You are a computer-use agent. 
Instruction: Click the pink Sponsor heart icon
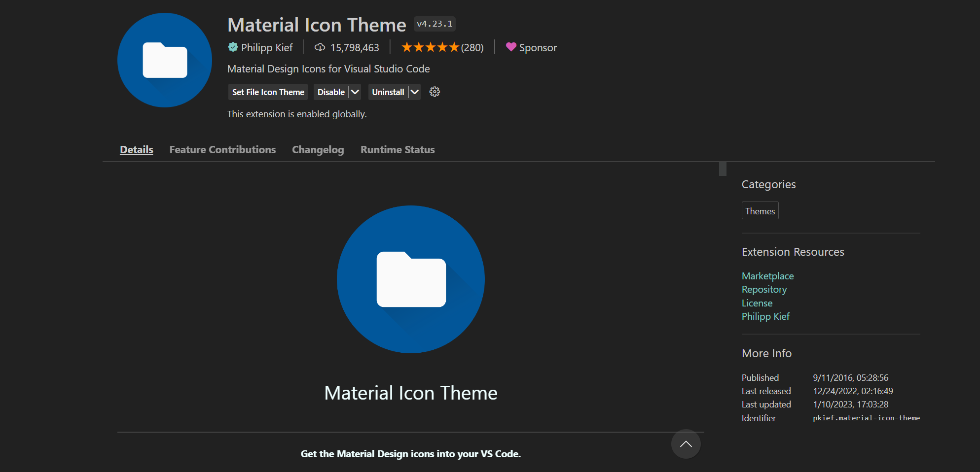point(511,47)
